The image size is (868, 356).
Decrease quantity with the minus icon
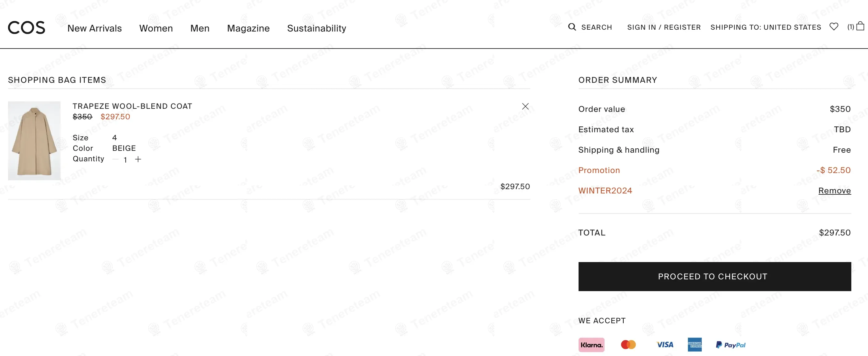116,159
